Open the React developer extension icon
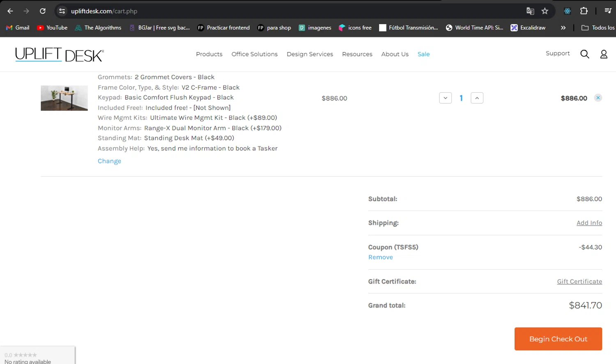This screenshot has height=364, width=616. (x=568, y=11)
